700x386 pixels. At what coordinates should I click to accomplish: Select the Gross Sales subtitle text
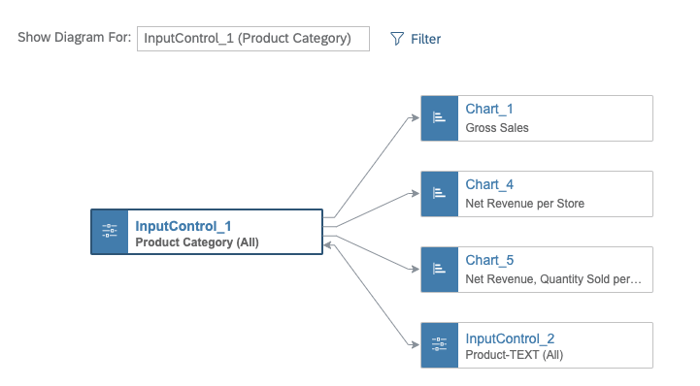497,128
